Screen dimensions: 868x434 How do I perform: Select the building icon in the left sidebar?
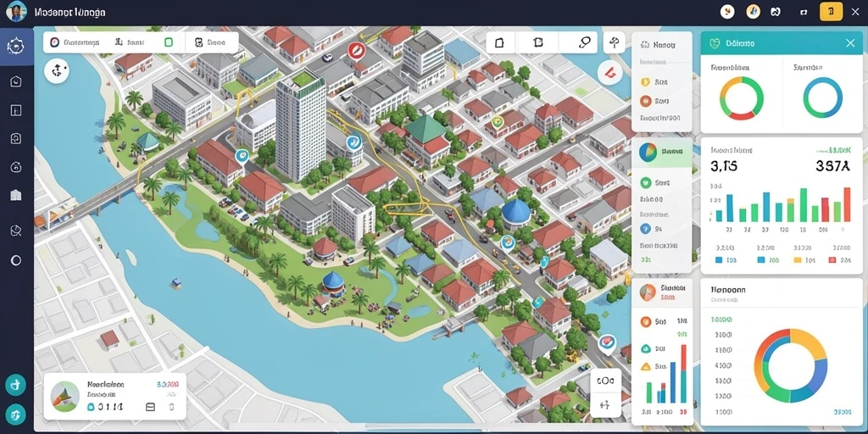coord(16,195)
